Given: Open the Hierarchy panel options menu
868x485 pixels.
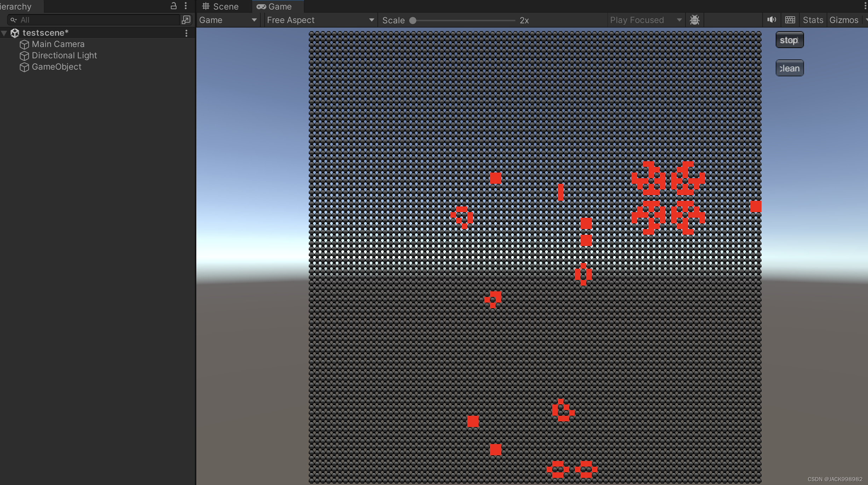Looking at the screenshot, I should 186,6.
